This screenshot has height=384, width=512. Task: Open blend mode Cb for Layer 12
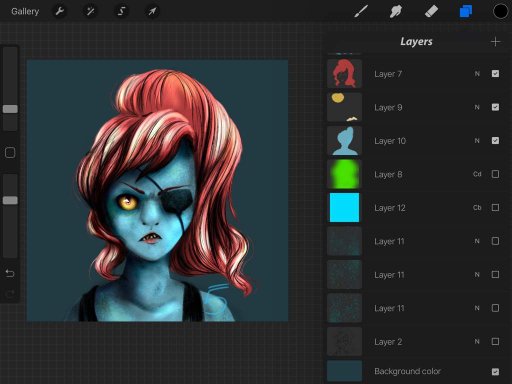point(477,208)
